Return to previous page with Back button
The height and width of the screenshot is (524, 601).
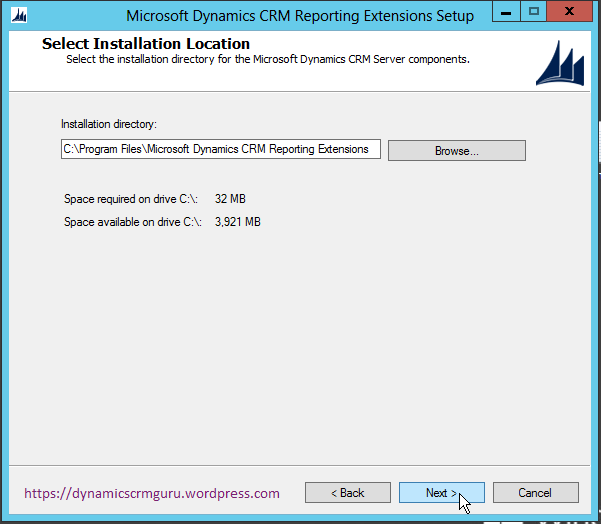348,493
